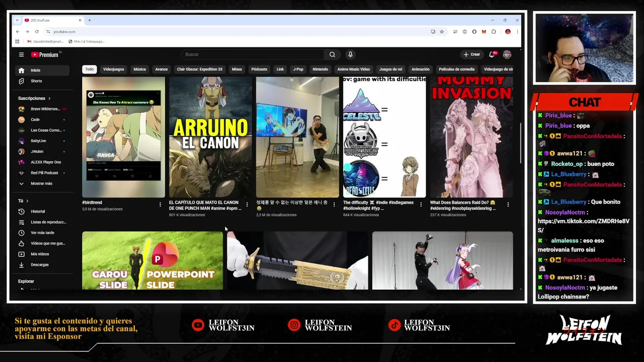Open the Las Cosas Como subscription channel
The height and width of the screenshot is (362, 644).
(42, 130)
